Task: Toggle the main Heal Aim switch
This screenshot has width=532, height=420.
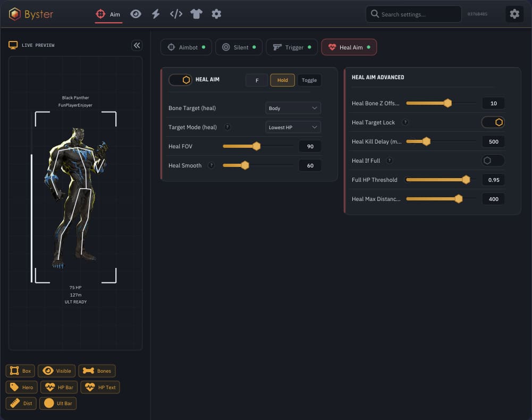Action: click(180, 80)
